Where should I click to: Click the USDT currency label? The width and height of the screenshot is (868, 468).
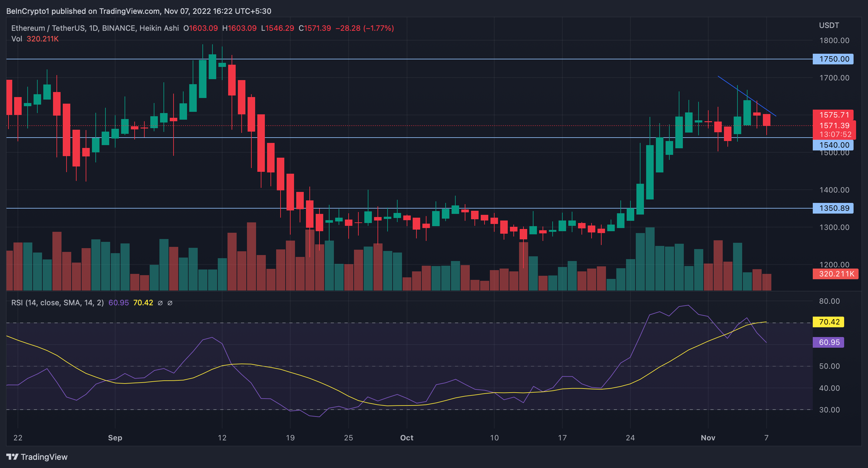(829, 25)
